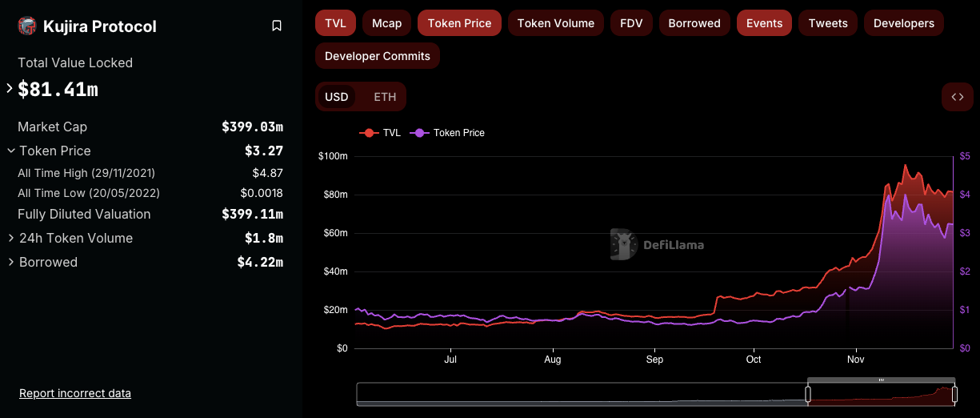This screenshot has width=980, height=418.
Task: Hide Token Price series via legend
Action: coord(448,133)
